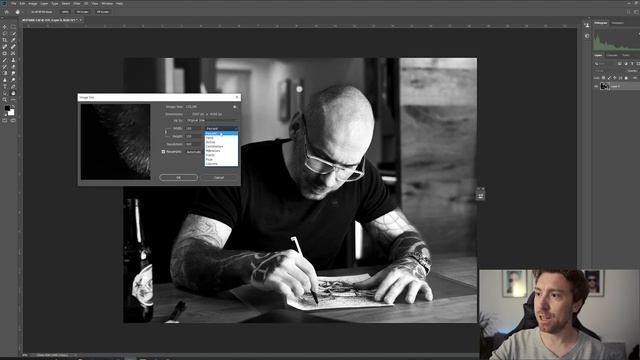Image resolution: width=640 pixels, height=360 pixels.
Task: Choose Millimeters from units list
Action: point(221,151)
